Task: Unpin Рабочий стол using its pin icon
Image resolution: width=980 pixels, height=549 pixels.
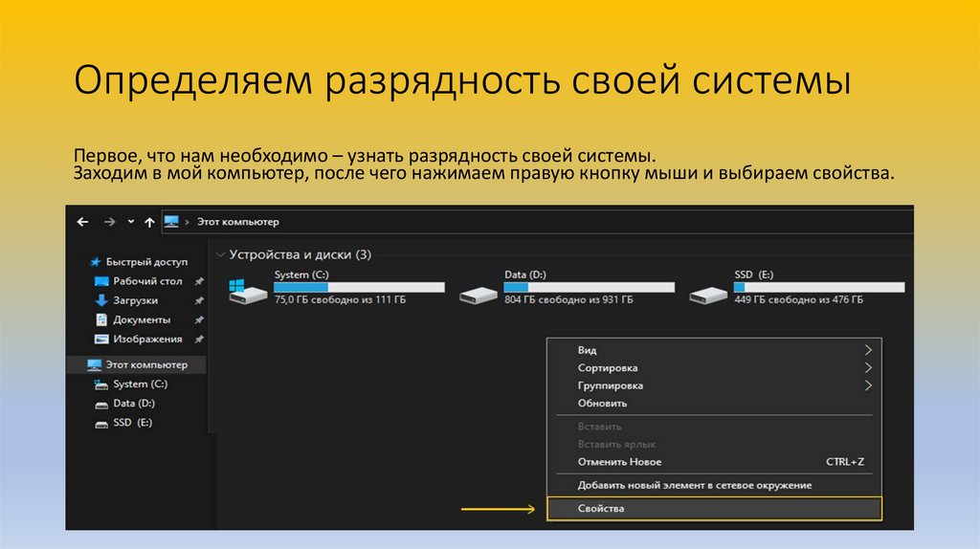Action: click(x=199, y=282)
